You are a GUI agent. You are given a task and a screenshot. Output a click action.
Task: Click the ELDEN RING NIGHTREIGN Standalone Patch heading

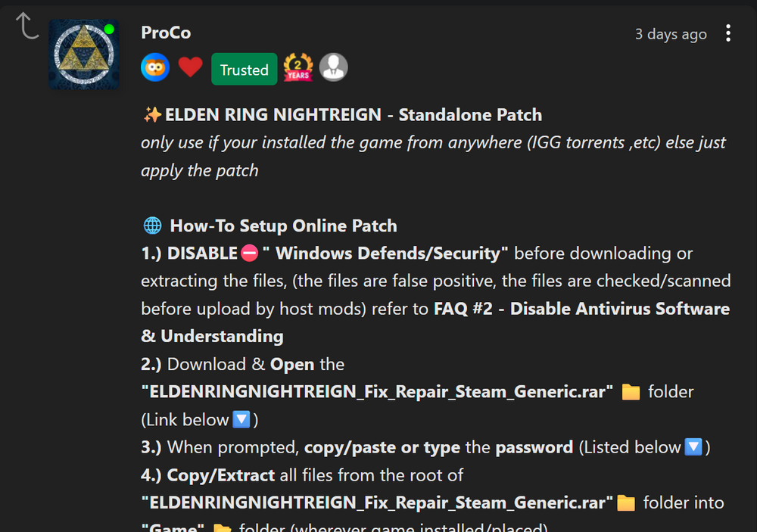pos(354,115)
